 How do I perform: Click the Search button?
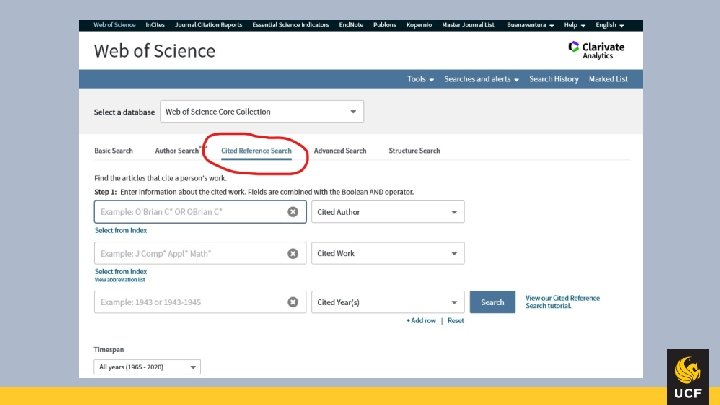[492, 302]
